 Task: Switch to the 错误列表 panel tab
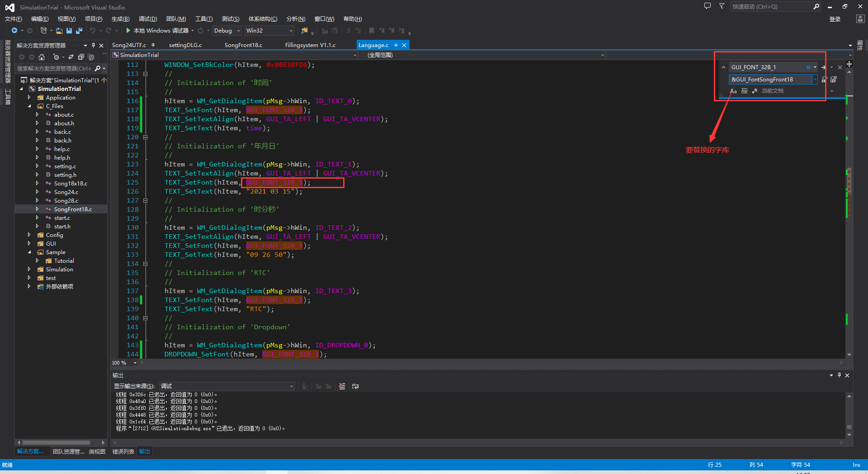123,452
